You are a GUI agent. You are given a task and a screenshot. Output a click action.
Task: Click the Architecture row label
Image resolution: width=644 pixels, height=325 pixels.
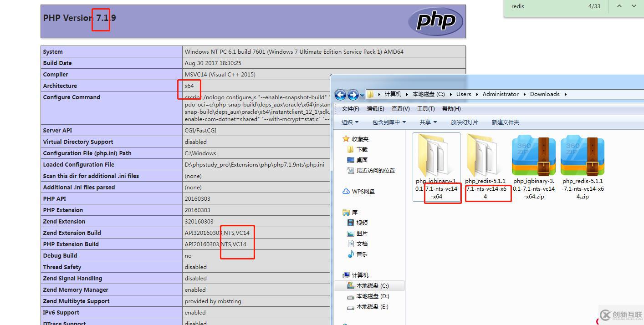[x=60, y=86]
